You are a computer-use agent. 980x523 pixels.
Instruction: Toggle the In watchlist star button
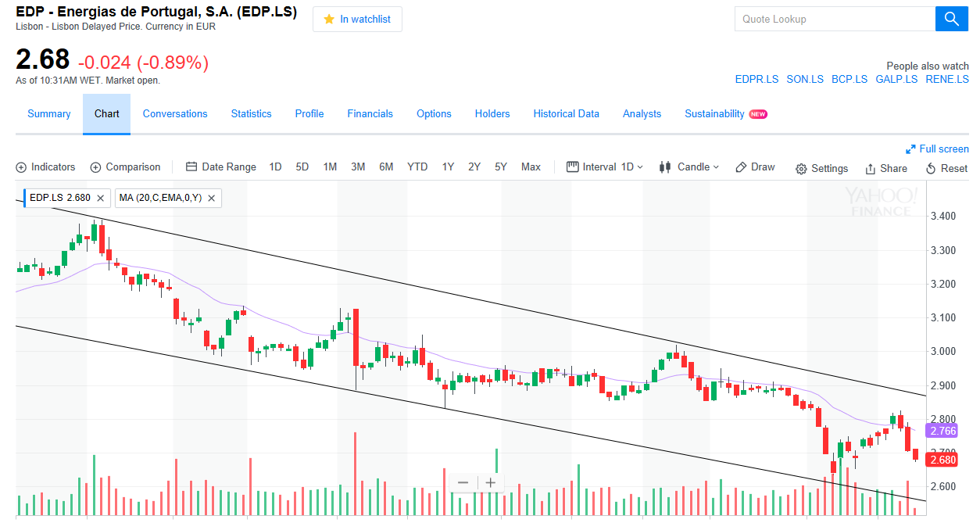pos(357,20)
